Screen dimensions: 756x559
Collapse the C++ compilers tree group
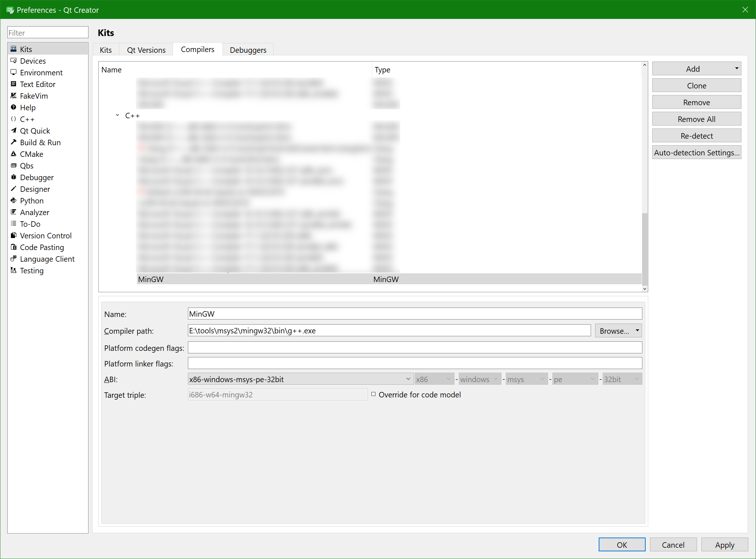tap(117, 115)
